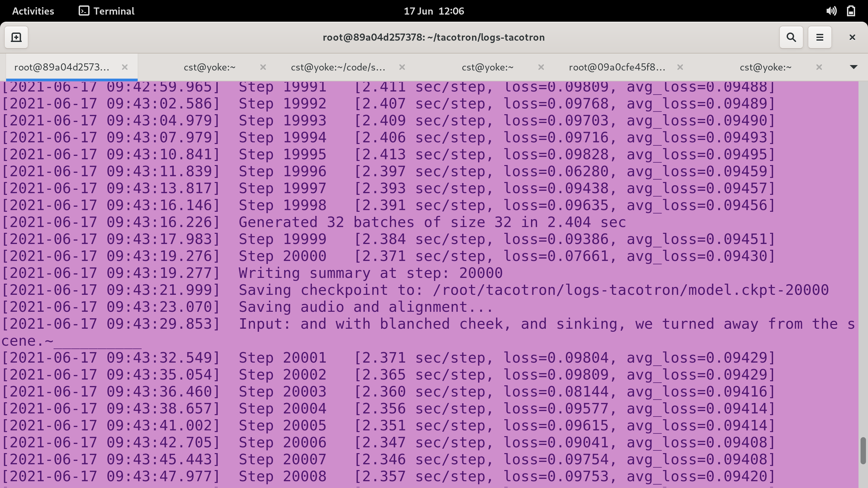Close the root@89a04d2573 tab
The width and height of the screenshot is (868, 488).
tap(125, 67)
